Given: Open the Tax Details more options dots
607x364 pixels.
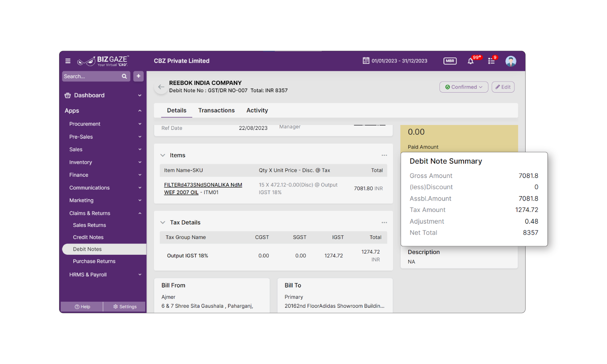Looking at the screenshot, I should point(384,222).
